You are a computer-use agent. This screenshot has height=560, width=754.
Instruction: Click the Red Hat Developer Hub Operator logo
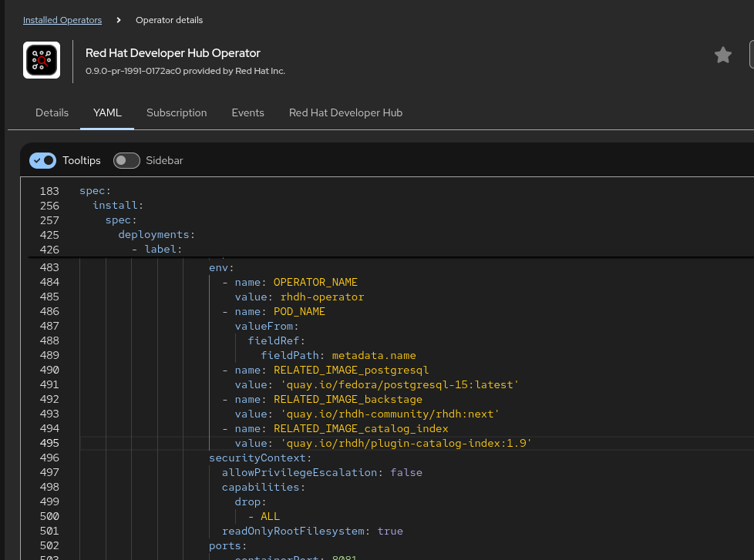[42, 60]
